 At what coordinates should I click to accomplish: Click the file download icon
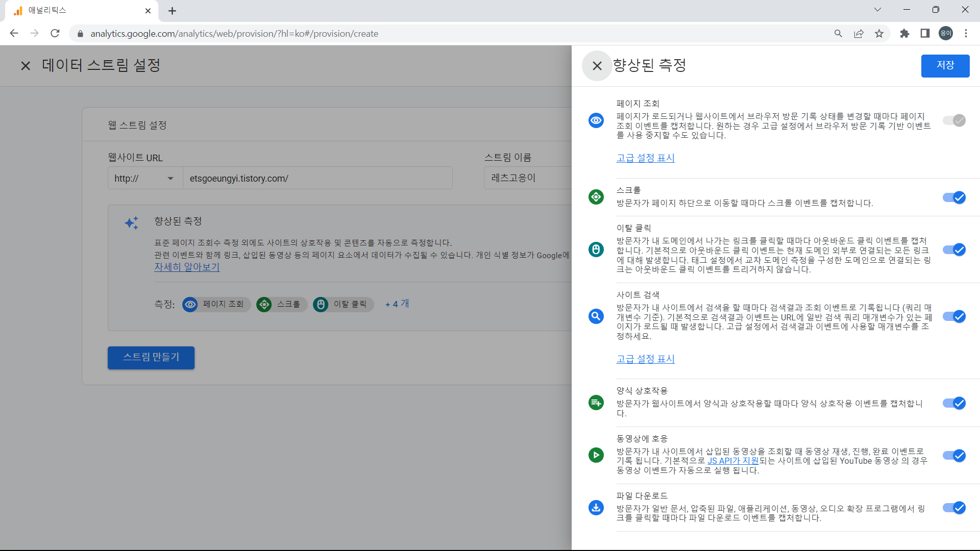[x=596, y=508]
